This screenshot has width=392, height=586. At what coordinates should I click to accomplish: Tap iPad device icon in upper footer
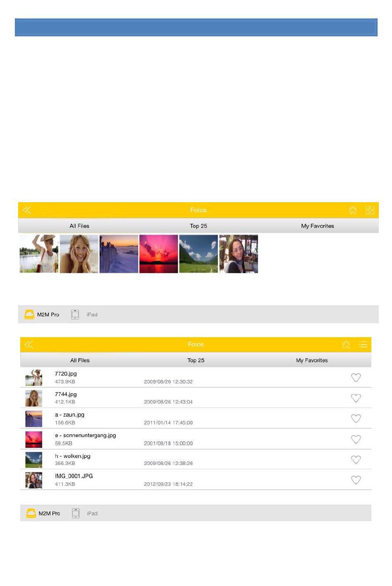[75, 314]
